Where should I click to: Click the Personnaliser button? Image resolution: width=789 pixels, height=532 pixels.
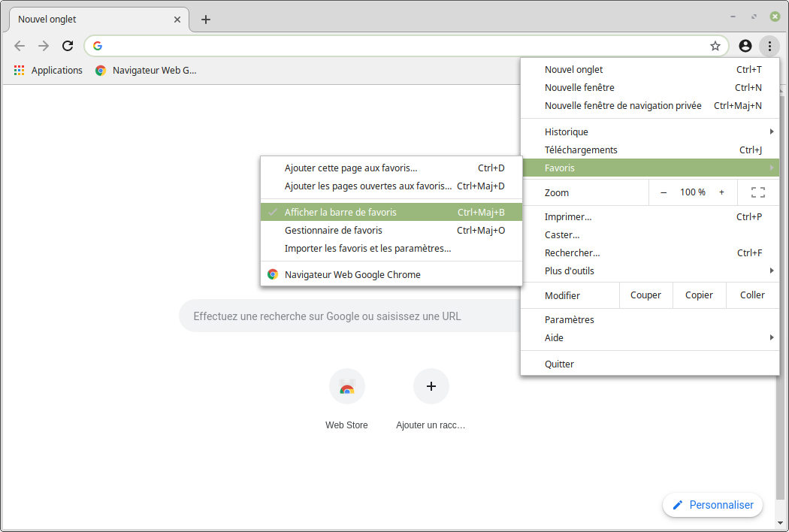pyautogui.click(x=712, y=505)
